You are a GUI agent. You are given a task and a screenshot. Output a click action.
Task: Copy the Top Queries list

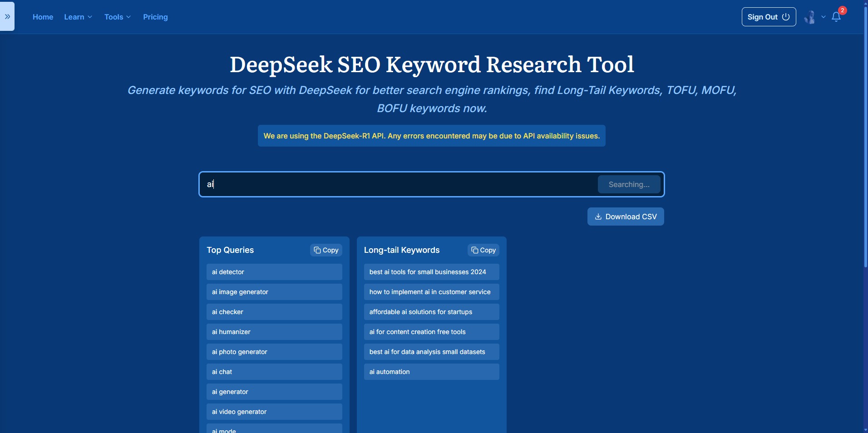click(326, 250)
